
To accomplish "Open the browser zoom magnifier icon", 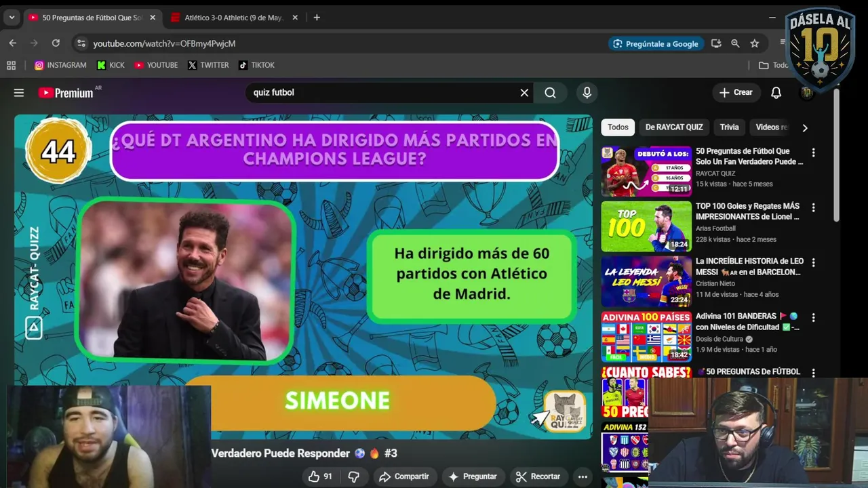I will tap(735, 43).
